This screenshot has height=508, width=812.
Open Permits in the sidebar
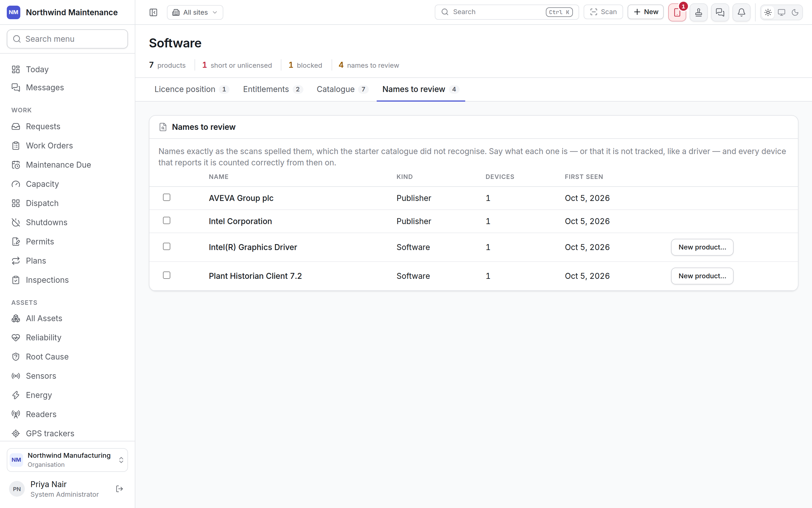67,242
